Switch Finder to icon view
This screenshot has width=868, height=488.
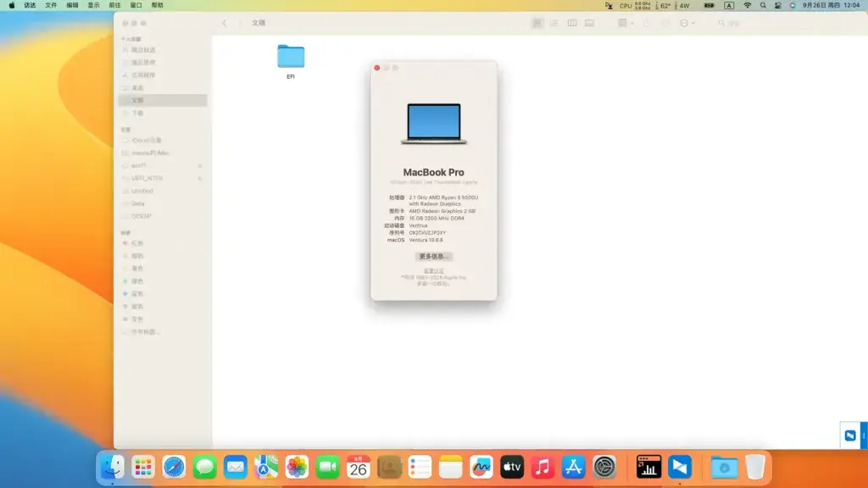tap(537, 23)
